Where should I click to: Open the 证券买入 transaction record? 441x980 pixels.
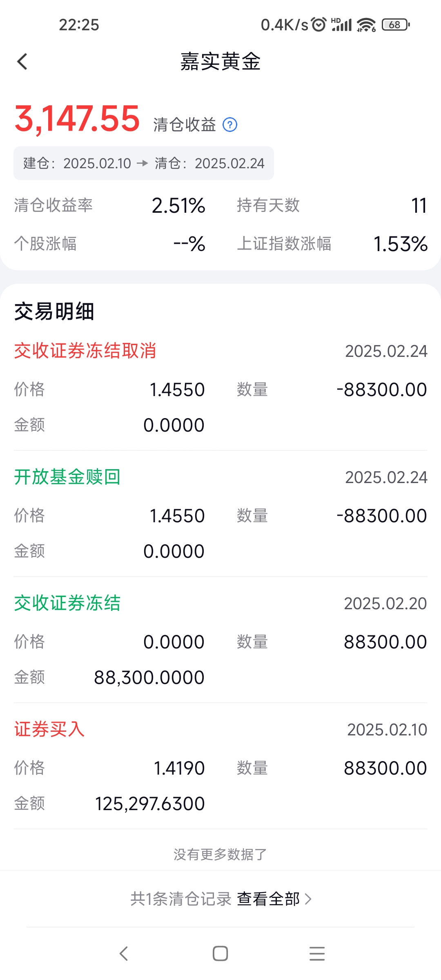[220, 766]
